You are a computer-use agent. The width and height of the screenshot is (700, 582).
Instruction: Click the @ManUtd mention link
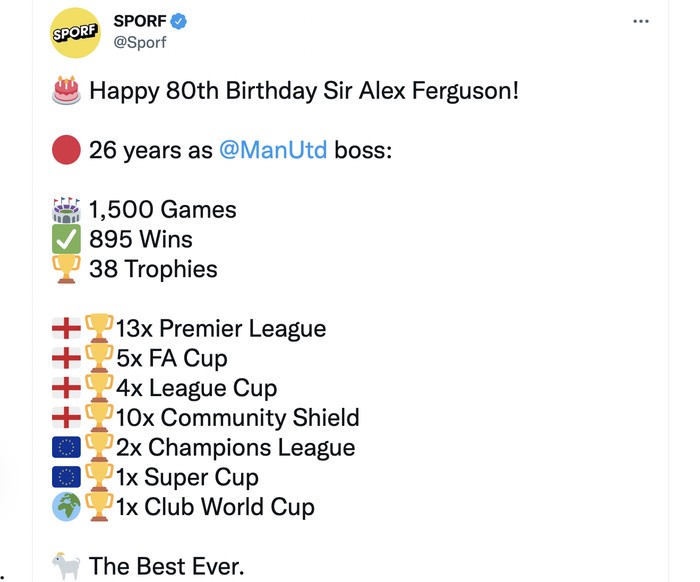pos(270,150)
